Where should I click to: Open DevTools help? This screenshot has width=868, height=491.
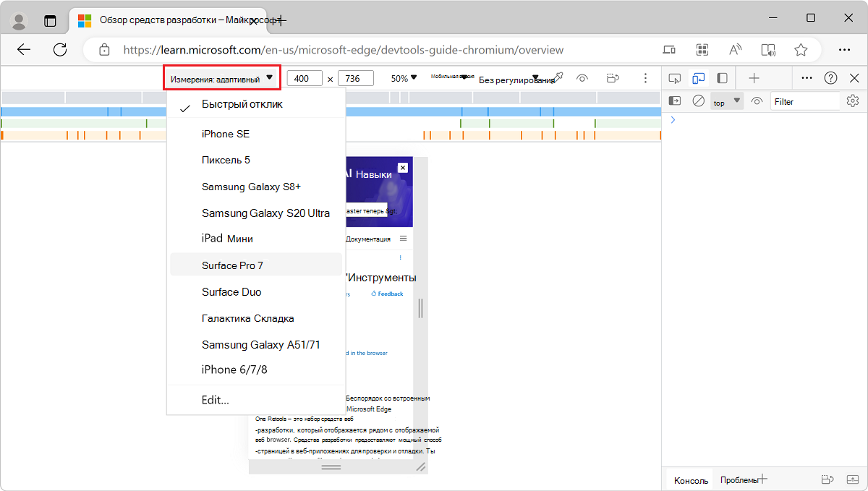[x=831, y=78]
